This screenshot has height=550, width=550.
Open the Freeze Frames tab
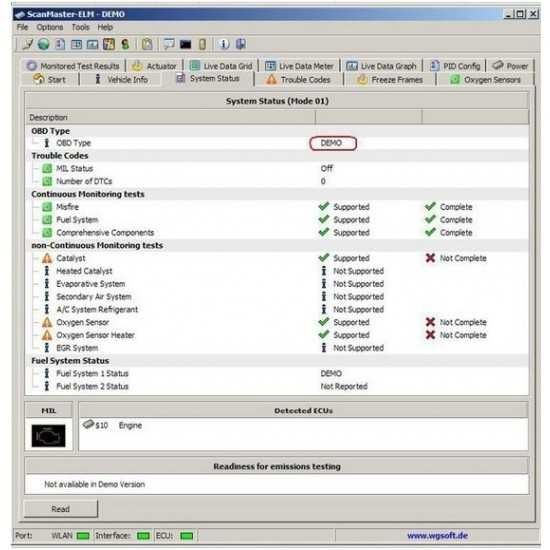[x=390, y=80]
